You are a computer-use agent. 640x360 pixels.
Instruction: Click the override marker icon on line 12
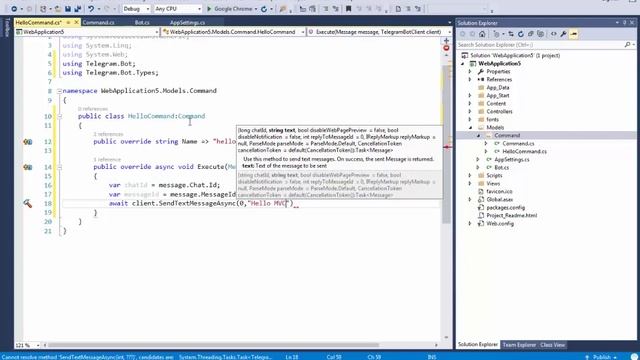point(27,142)
